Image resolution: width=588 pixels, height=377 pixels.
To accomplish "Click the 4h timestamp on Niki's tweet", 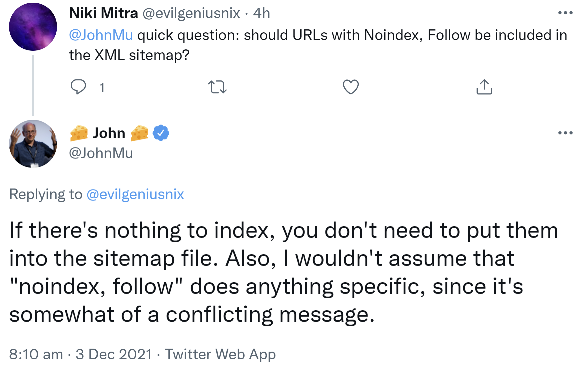I will click(x=262, y=13).
